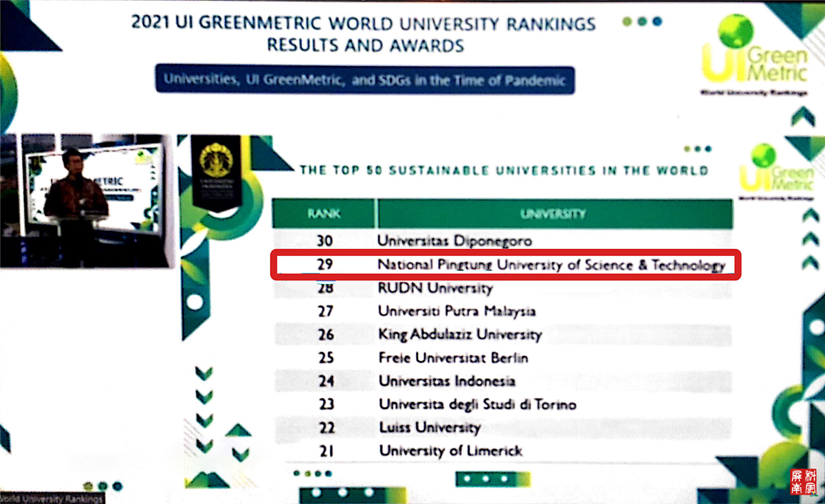Viewport: 825px width, 504px height.
Task: Click rank number 27
Action: point(325,311)
